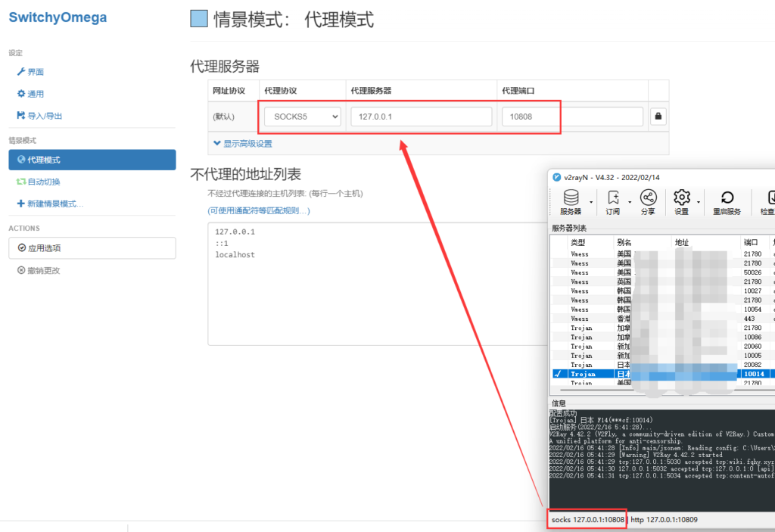Click the lock icon beside proxy port
775x532 pixels.
click(x=658, y=117)
